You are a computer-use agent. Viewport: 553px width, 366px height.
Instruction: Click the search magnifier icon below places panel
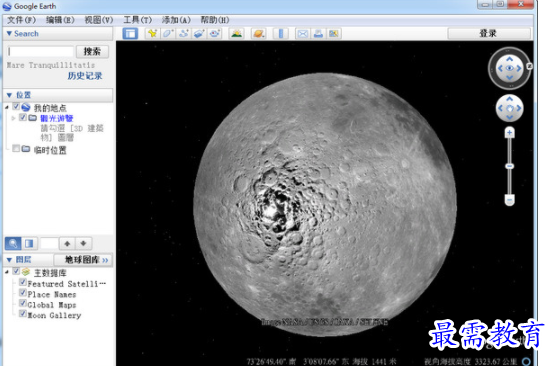pos(13,243)
